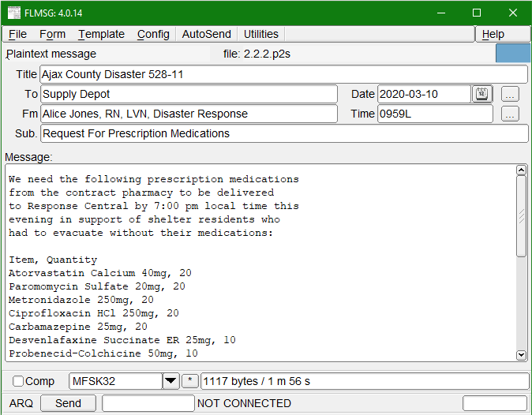
Task: Click the AutoSend button
Action: point(206,34)
